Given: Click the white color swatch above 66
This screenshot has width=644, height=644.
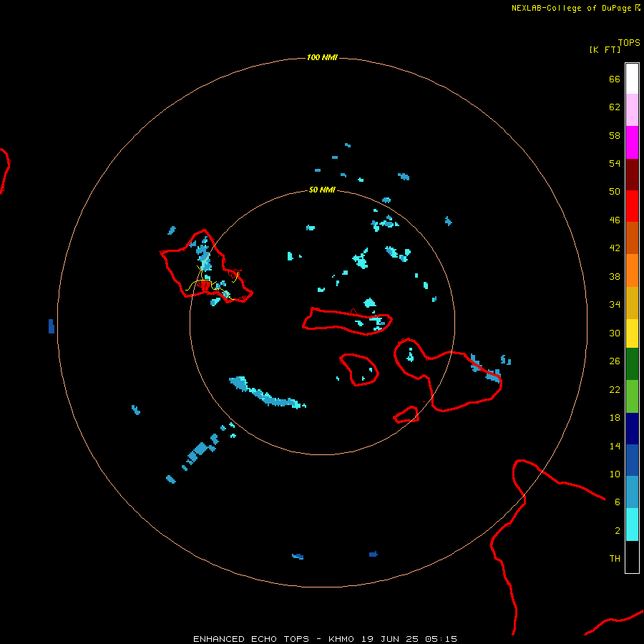Looking at the screenshot, I should (632, 79).
